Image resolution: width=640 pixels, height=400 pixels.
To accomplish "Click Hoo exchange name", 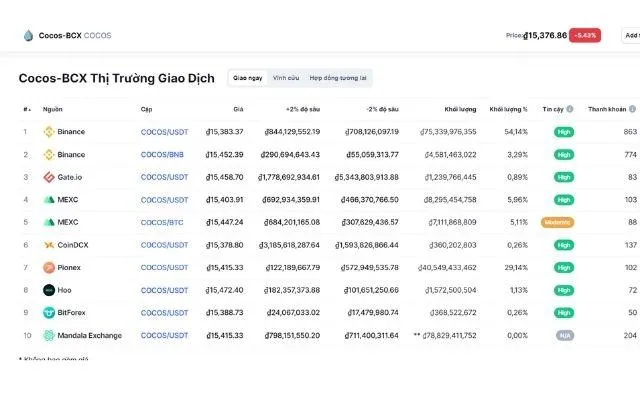I will pyautogui.click(x=64, y=290).
